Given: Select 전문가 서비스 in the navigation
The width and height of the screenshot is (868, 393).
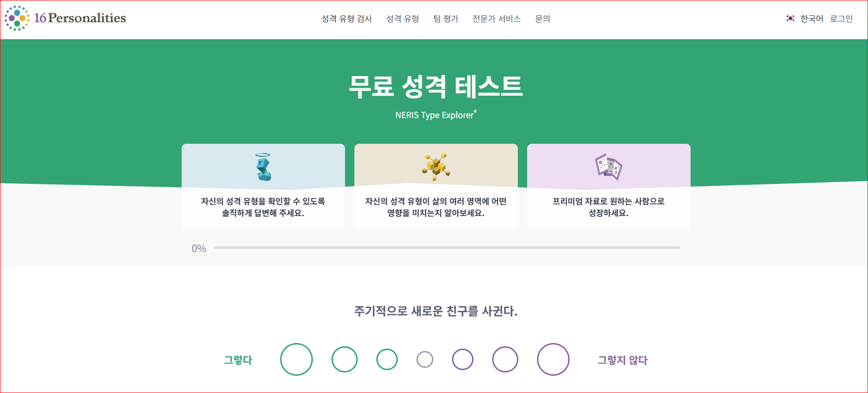Looking at the screenshot, I should 497,19.
